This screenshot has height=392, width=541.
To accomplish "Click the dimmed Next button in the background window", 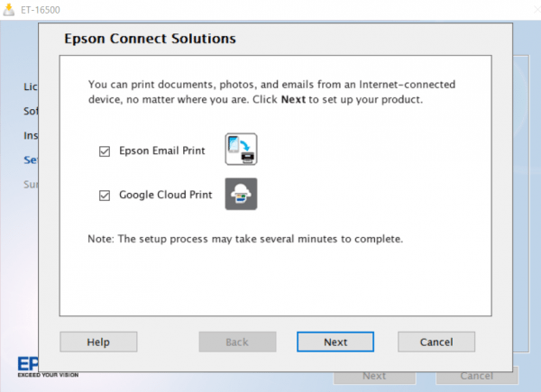I will tap(375, 378).
